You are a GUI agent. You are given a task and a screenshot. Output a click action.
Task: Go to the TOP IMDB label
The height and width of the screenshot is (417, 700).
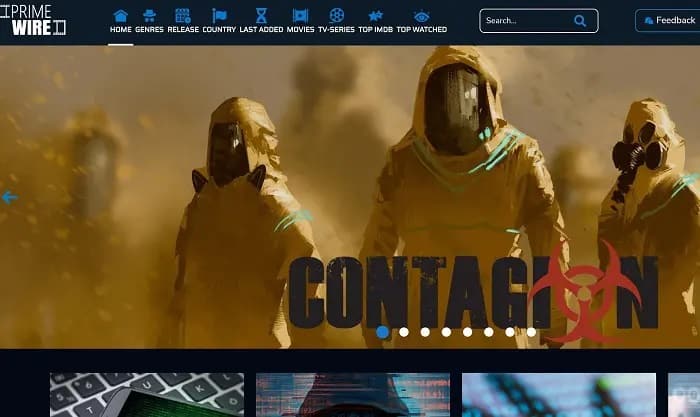pyautogui.click(x=375, y=29)
